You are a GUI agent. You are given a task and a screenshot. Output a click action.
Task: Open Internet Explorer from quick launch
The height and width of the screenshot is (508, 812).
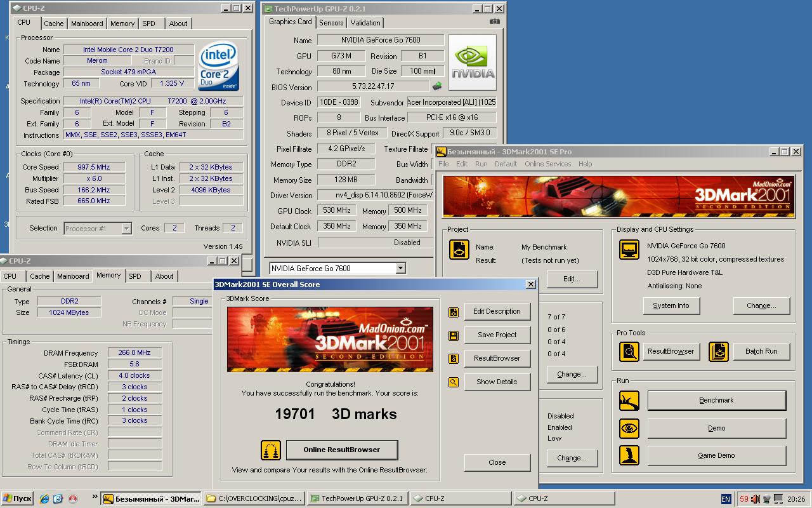[x=44, y=499]
